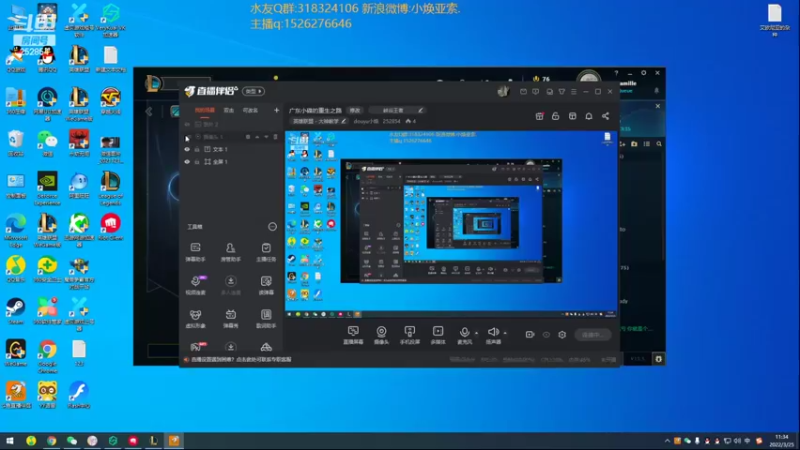Click the user avatar in title bar
This screenshot has width=800, height=450.
(503, 91)
